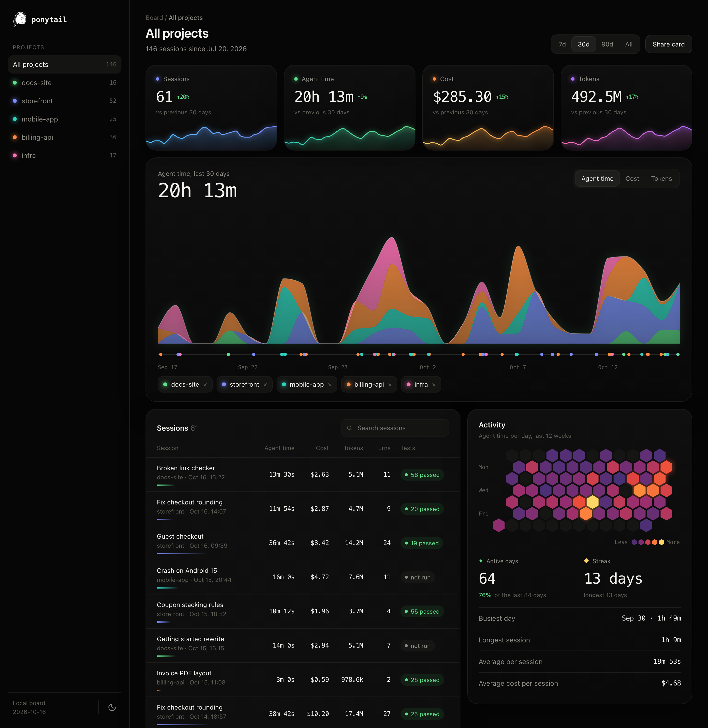Switch chart to Tokens
This screenshot has width=708, height=728.
coord(661,179)
